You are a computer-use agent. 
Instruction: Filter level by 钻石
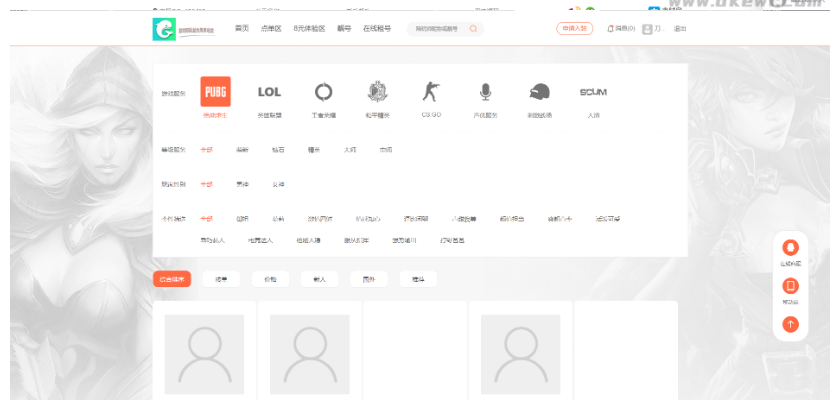pos(278,150)
